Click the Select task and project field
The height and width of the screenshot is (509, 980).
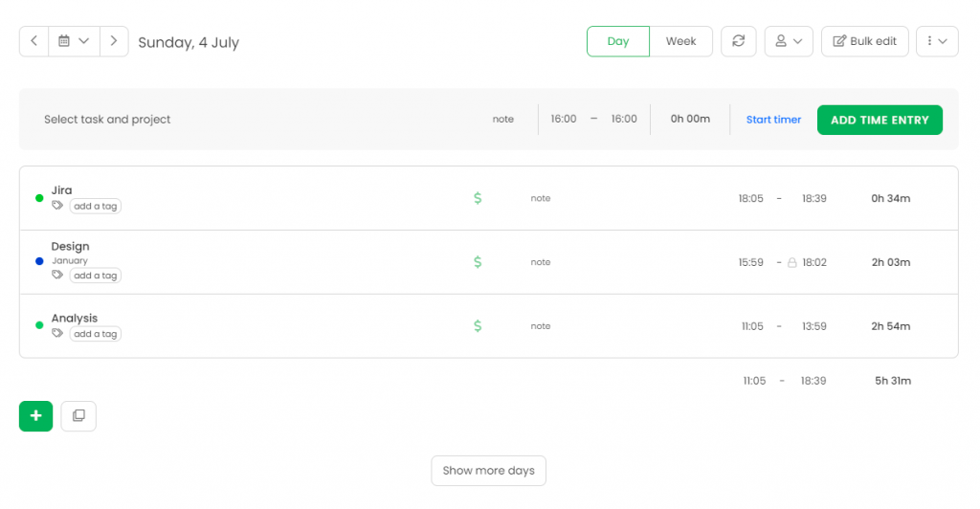click(107, 120)
